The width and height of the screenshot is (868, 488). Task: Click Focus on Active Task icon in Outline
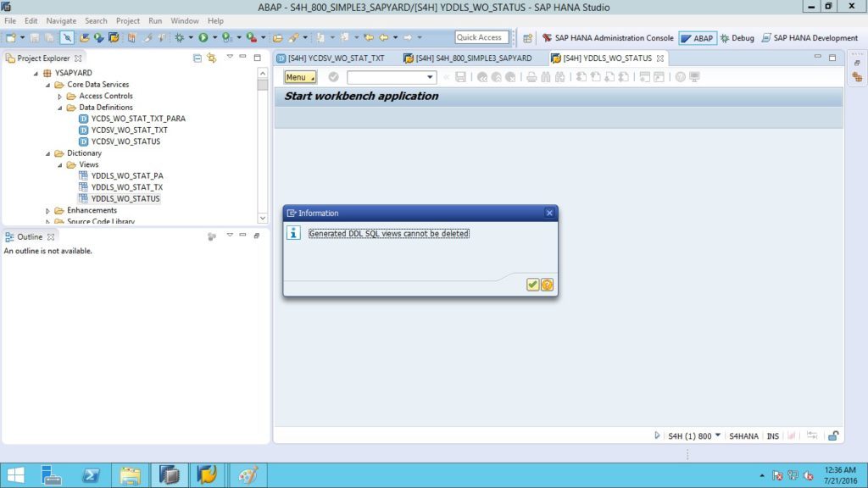point(211,236)
